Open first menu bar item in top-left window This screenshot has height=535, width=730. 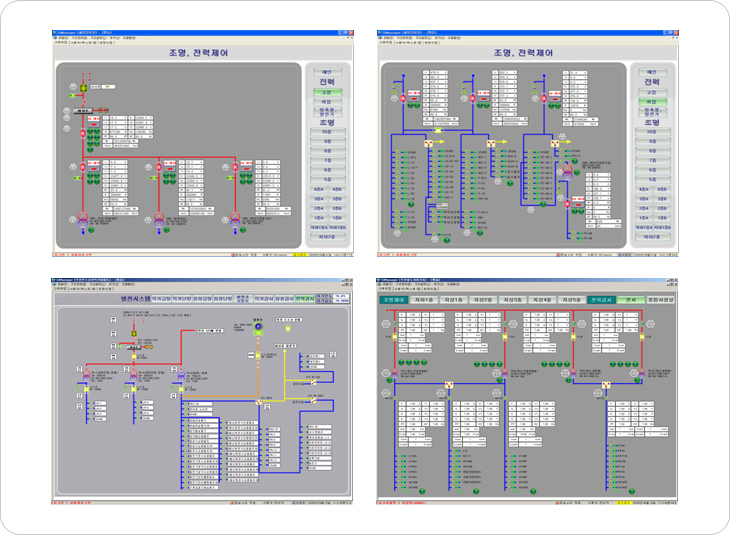tap(61, 38)
